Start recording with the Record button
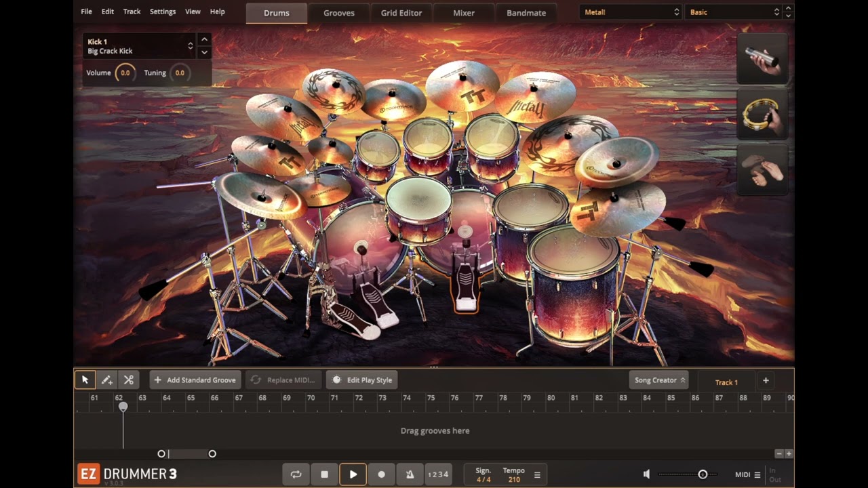 381,474
